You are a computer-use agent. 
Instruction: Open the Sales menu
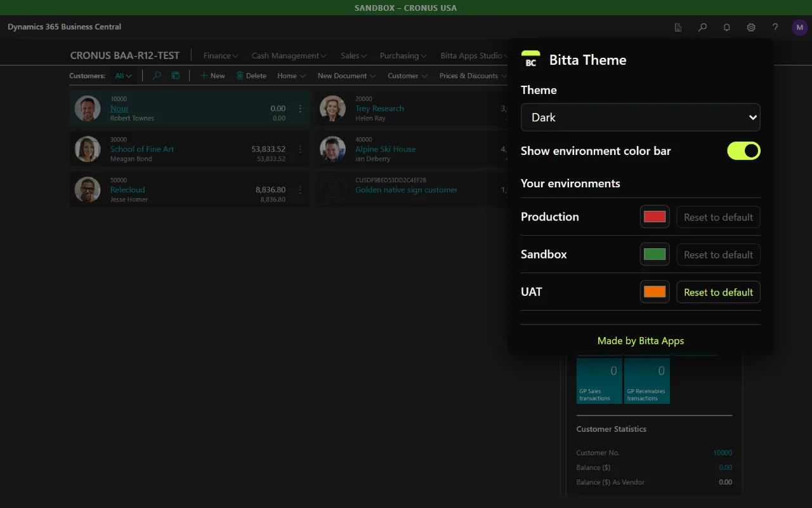click(x=353, y=56)
